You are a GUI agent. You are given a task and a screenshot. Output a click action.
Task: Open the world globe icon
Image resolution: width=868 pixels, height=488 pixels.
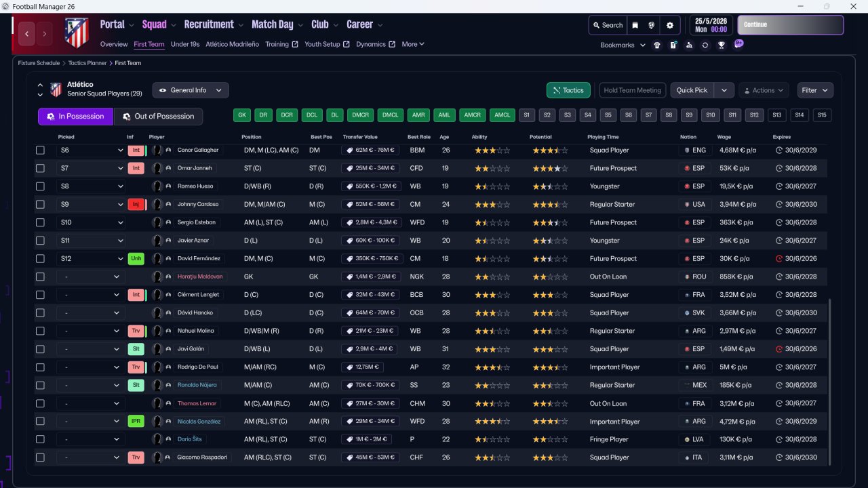point(652,25)
